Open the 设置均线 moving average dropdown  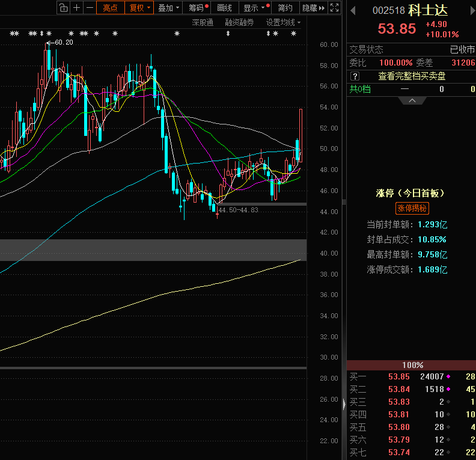[283, 22]
